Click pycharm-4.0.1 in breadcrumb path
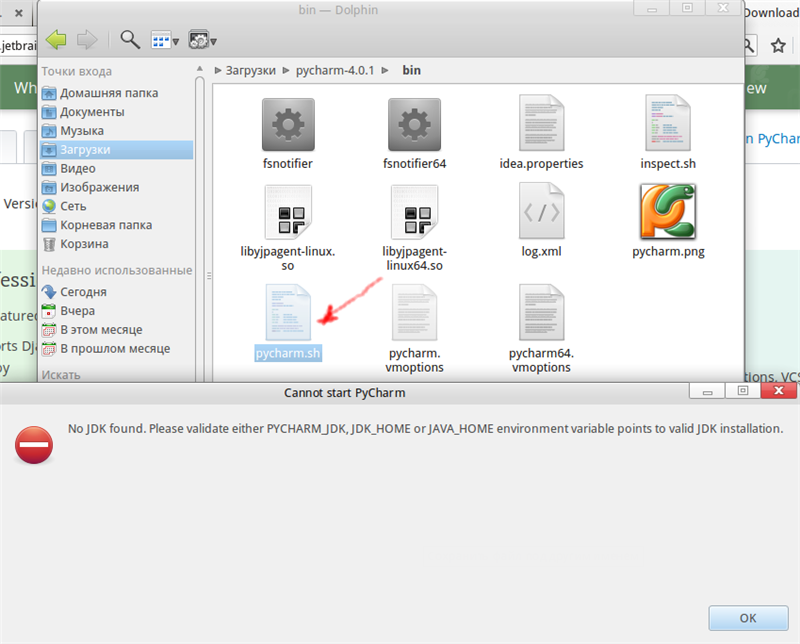The image size is (800, 644). [335, 70]
